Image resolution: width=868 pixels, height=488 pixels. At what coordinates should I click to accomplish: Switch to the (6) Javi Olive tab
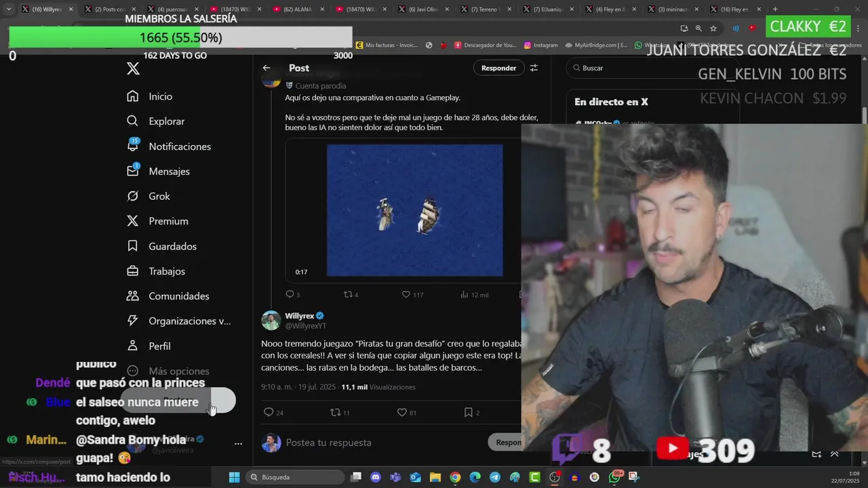[422, 9]
